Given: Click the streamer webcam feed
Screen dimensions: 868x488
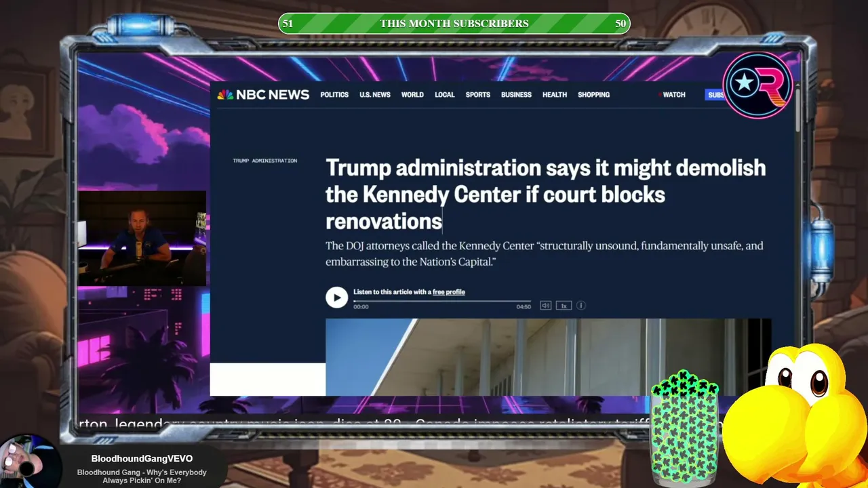Looking at the screenshot, I should (142, 238).
